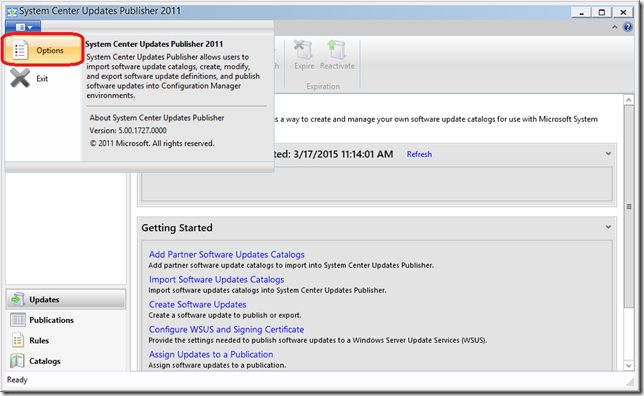The width and height of the screenshot is (644, 396).
Task: Click the X icon beside Exit
Action: click(20, 78)
